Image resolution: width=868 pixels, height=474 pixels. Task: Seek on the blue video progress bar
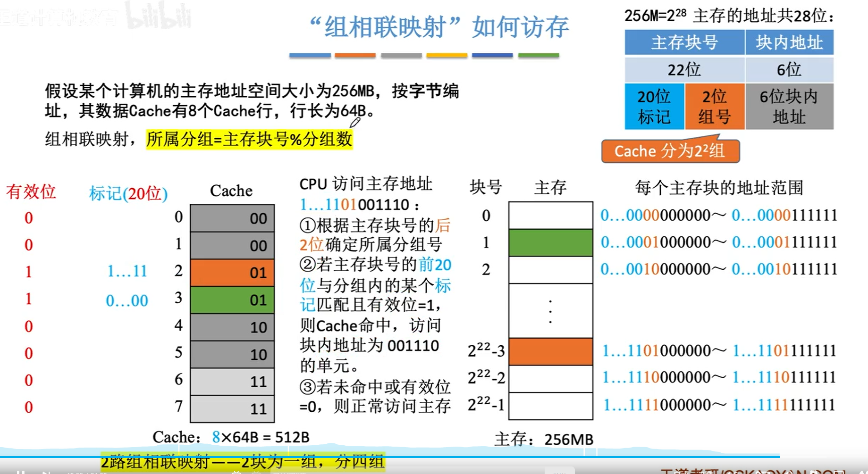click(x=389, y=457)
